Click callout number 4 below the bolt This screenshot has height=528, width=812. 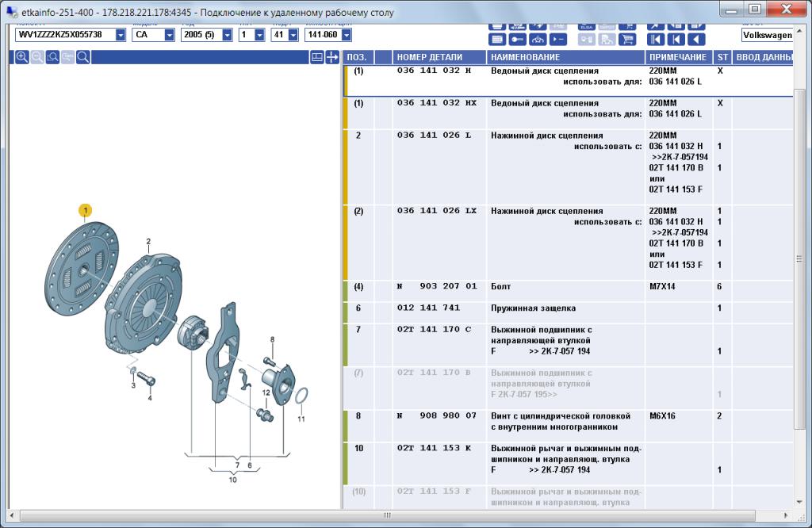[x=150, y=397]
